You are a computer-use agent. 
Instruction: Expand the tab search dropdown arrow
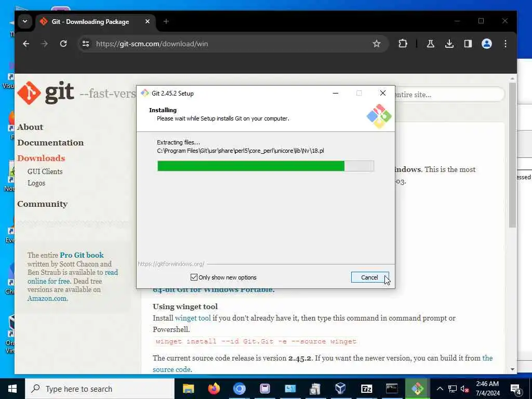[25, 21]
